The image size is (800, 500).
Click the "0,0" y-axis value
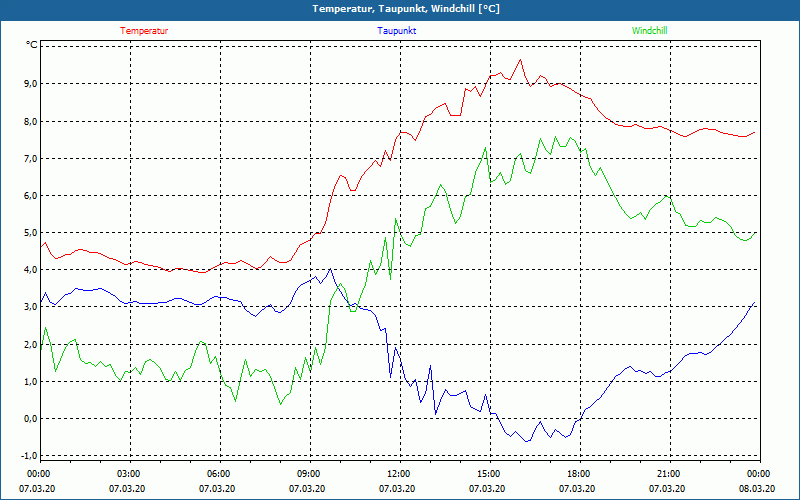(x=32, y=419)
